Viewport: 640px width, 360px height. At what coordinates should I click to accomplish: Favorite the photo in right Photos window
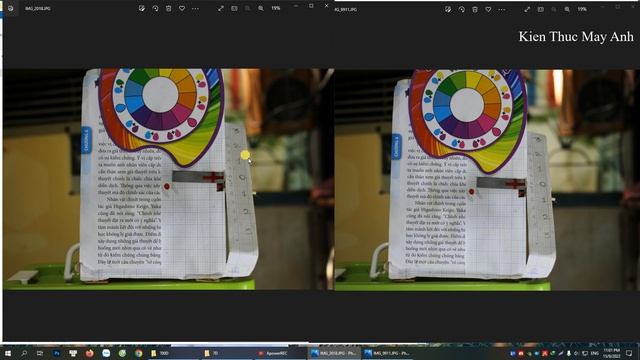488,9
